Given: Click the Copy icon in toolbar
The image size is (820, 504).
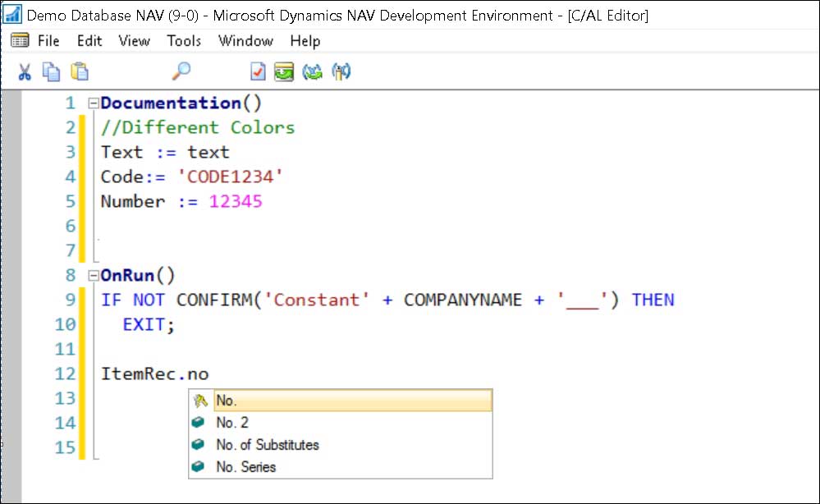Looking at the screenshot, I should coord(51,72).
